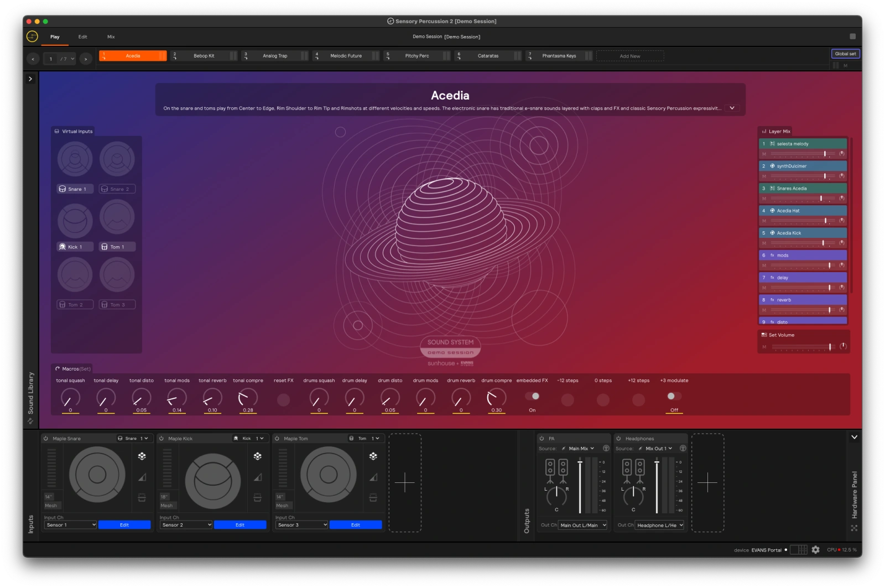Open Sensor 1 input channel dropdown
This screenshot has height=588, width=885.
click(71, 525)
